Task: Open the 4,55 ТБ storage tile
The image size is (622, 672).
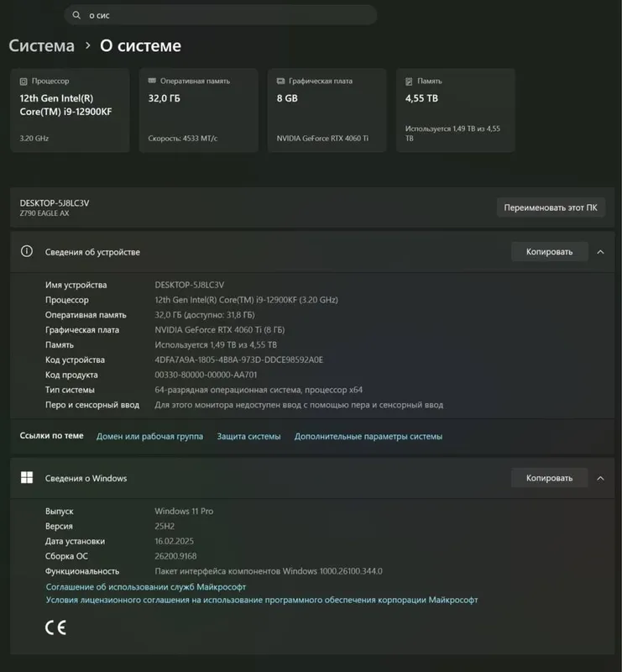Action: pyautogui.click(x=456, y=110)
